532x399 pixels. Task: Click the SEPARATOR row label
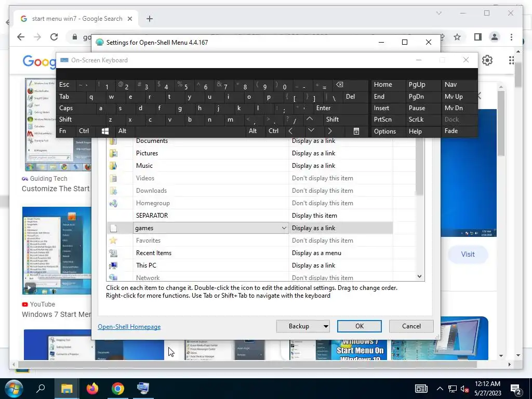click(152, 216)
